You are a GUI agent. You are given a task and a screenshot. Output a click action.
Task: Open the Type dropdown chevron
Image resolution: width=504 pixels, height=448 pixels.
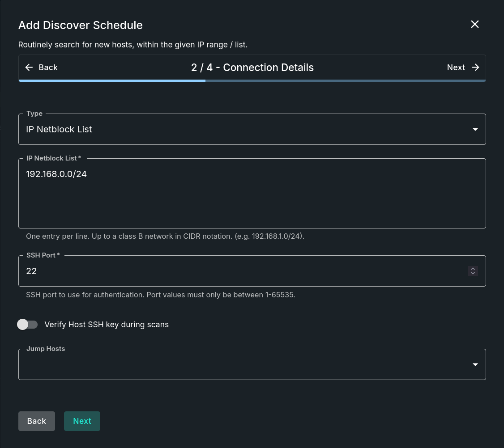[475, 129]
